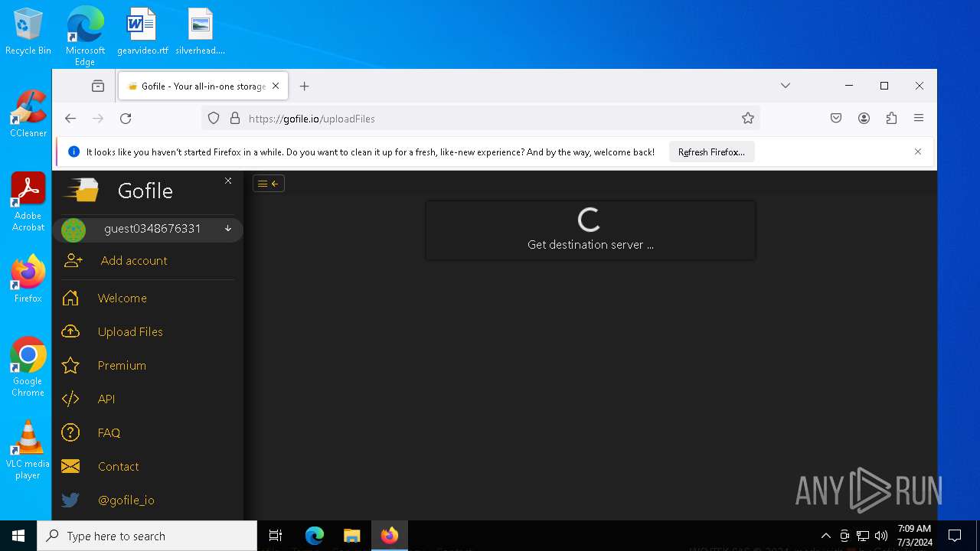Viewport: 980px width, 551px height.
Task: Click the guest account avatar
Action: coord(73,230)
